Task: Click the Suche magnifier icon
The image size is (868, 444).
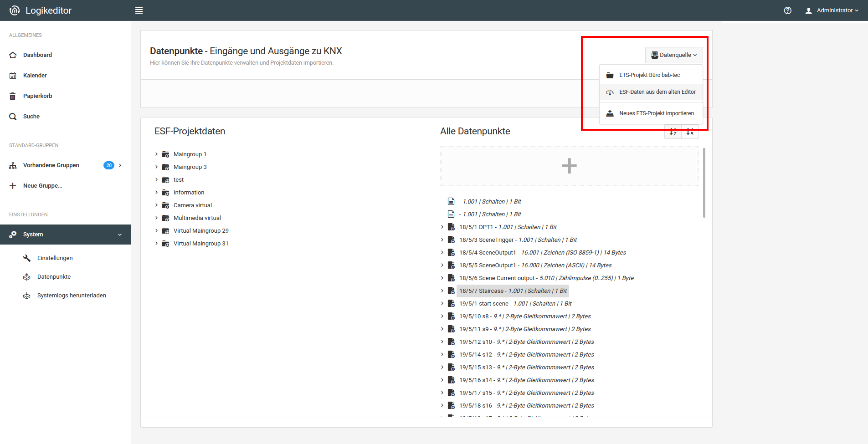Action: click(x=13, y=117)
